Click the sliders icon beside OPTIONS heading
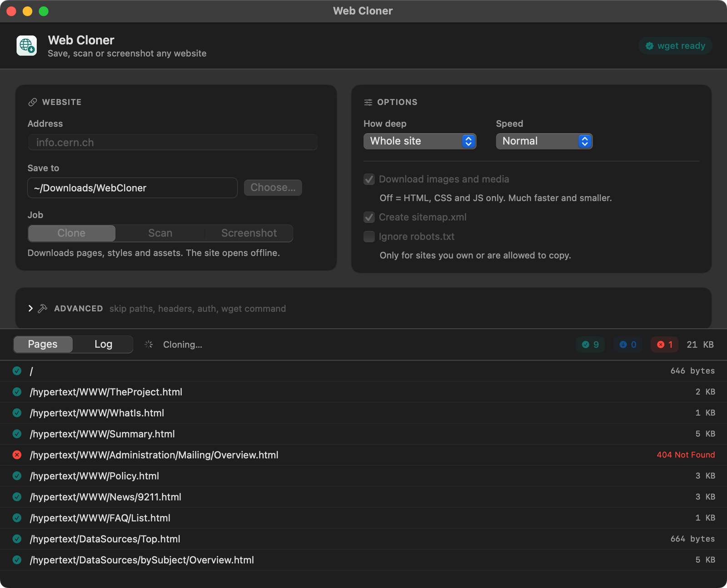 pyautogui.click(x=368, y=102)
